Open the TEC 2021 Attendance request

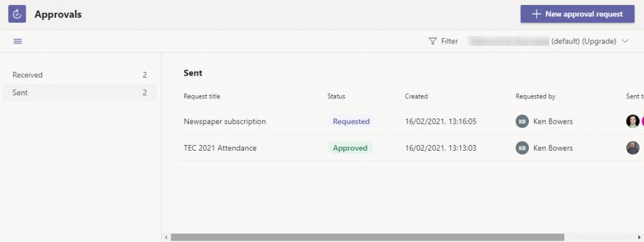pyautogui.click(x=220, y=147)
